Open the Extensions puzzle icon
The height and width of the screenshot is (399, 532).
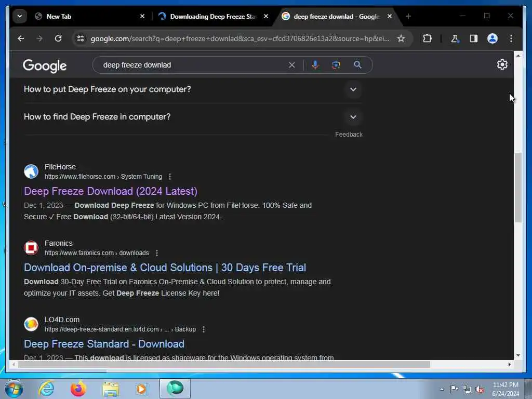point(427,38)
